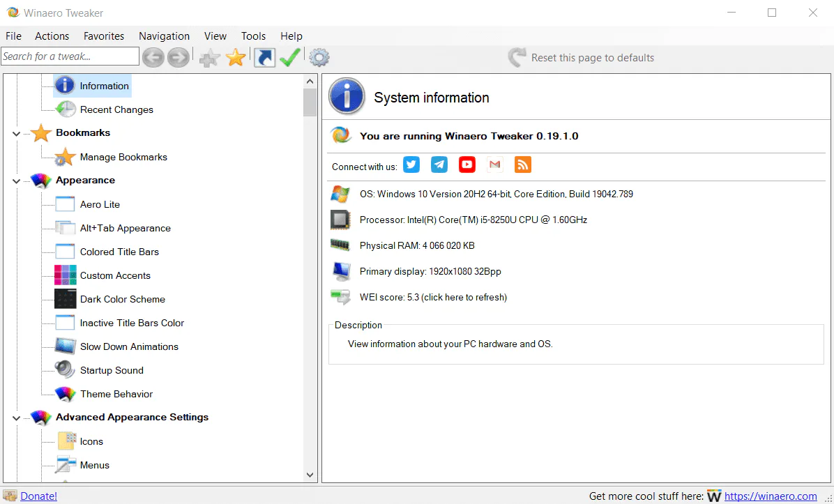Click the Donate! link

coord(39,496)
